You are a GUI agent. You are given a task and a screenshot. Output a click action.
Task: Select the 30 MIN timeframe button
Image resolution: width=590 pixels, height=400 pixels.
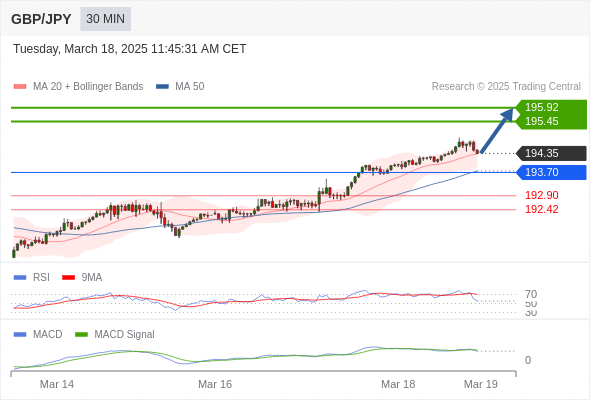coord(105,19)
